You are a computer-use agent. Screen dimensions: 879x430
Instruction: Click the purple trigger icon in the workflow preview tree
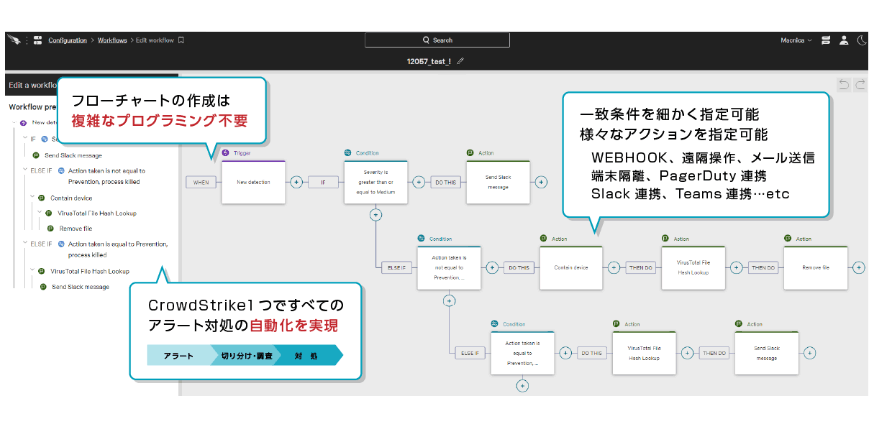coord(23,123)
